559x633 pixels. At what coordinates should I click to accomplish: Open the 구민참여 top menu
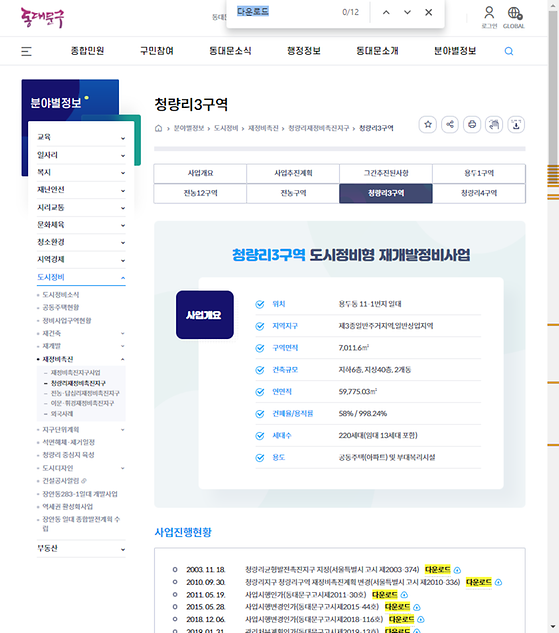pos(157,51)
